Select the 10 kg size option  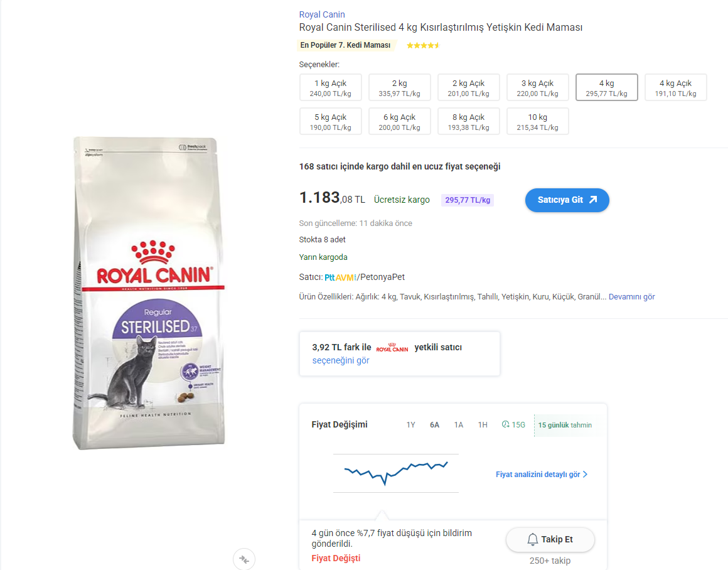538,121
